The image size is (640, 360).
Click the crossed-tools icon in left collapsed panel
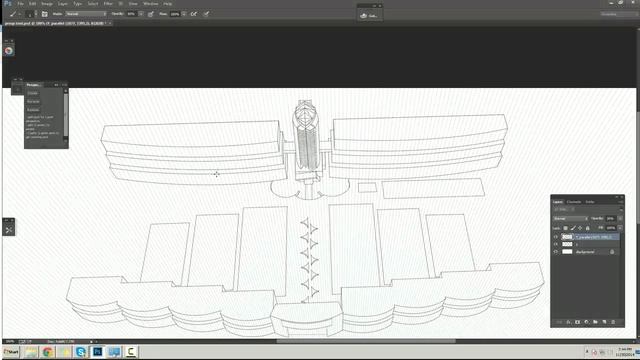[9, 230]
